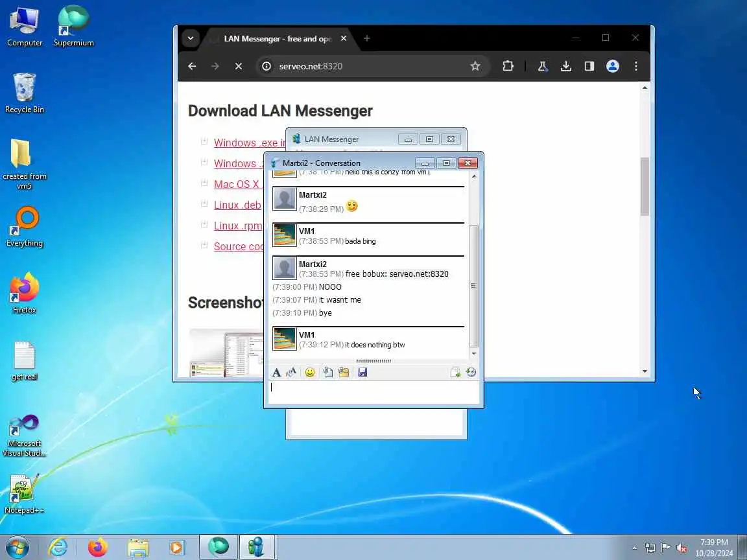Save the conversation with floppy disk icon
The width and height of the screenshot is (747, 560).
coord(362,373)
